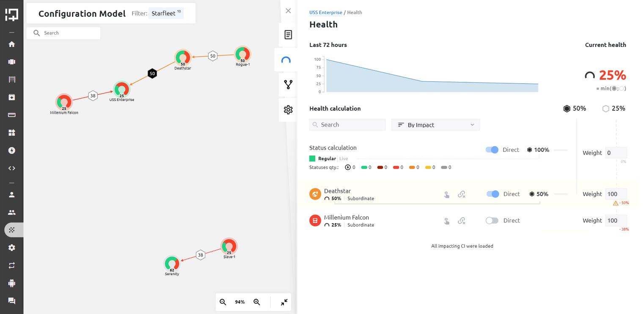Switch to the relations branch tab icon

tap(288, 85)
